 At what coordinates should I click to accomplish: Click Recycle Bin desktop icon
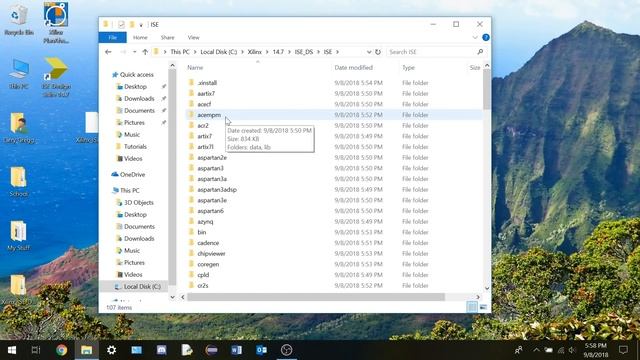18,18
